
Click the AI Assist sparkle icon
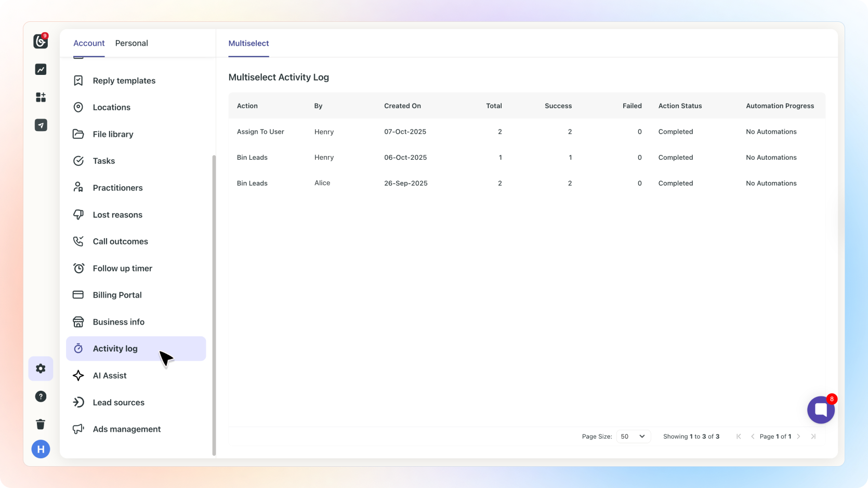point(78,376)
